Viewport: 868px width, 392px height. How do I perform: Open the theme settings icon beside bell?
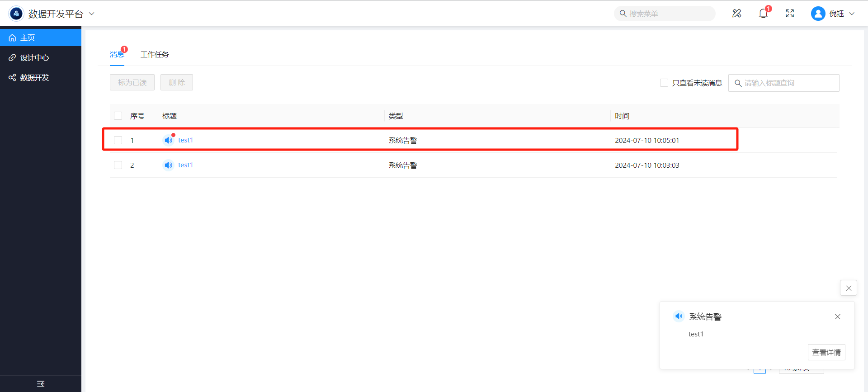tap(736, 14)
